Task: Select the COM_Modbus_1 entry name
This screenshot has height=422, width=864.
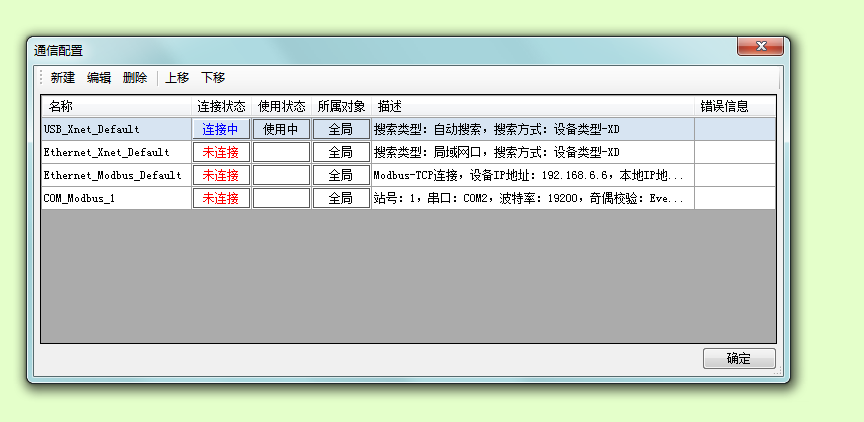Action: point(79,198)
